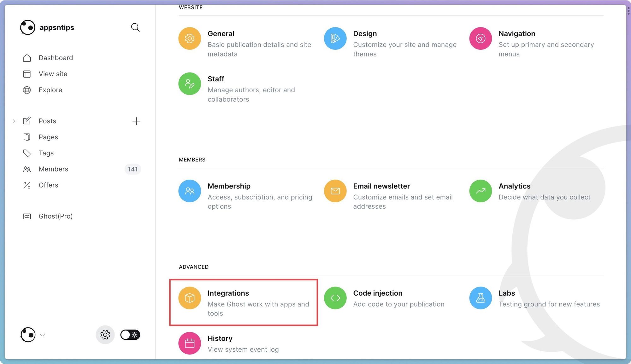Select the Dashboard menu item
The image size is (631, 364).
pyautogui.click(x=56, y=57)
